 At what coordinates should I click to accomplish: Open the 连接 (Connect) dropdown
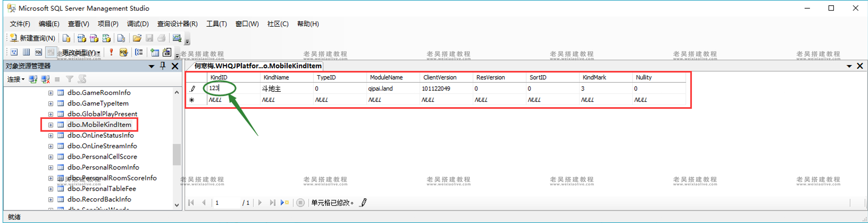coord(16,79)
